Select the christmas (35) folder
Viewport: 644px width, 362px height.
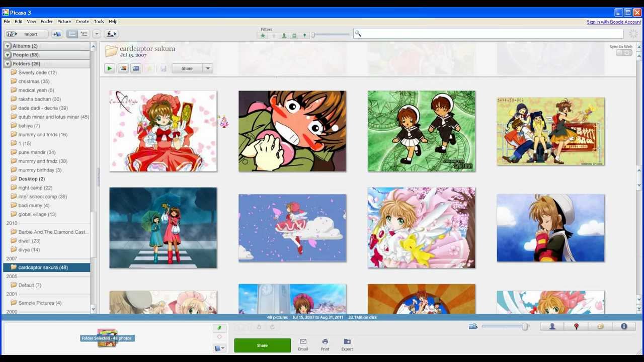point(34,81)
